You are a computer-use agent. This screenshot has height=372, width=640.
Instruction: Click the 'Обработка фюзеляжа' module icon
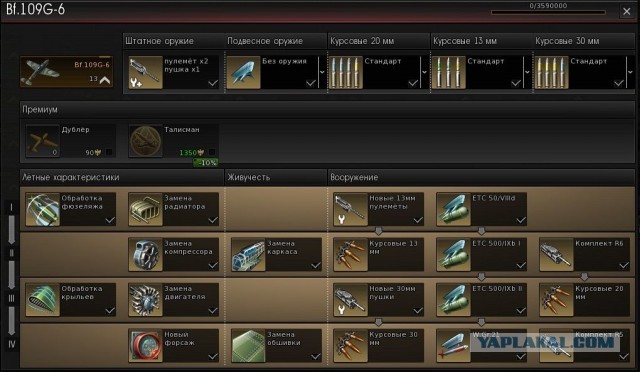point(43,210)
